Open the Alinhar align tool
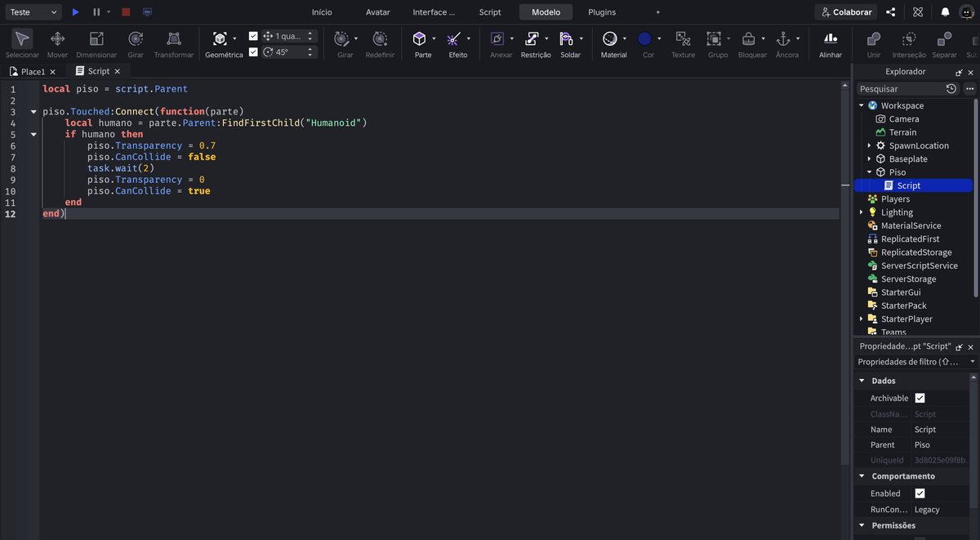This screenshot has width=980, height=540. (x=831, y=43)
